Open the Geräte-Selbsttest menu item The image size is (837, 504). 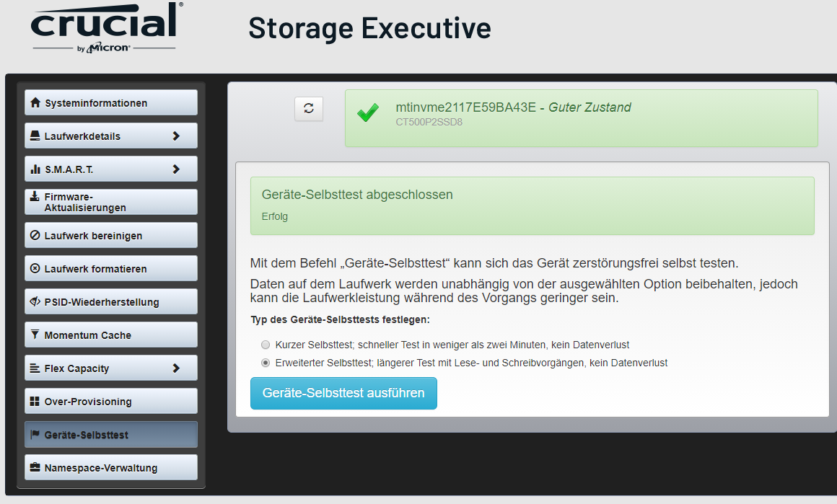(x=110, y=435)
